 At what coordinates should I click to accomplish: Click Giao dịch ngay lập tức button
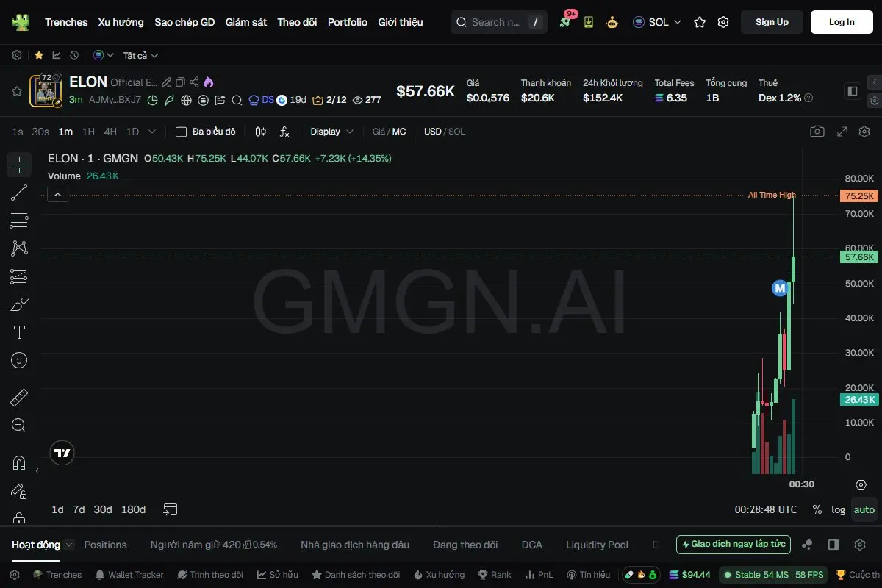(x=734, y=545)
